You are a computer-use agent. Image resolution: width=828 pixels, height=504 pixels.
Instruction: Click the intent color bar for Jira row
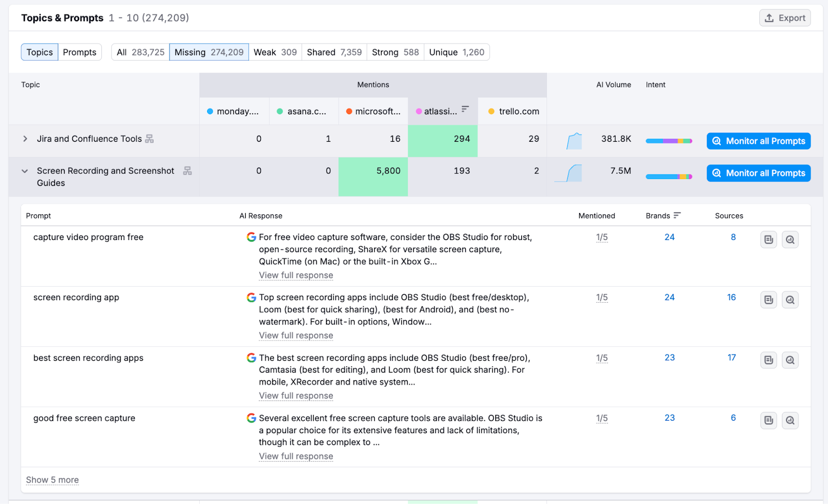(669, 141)
